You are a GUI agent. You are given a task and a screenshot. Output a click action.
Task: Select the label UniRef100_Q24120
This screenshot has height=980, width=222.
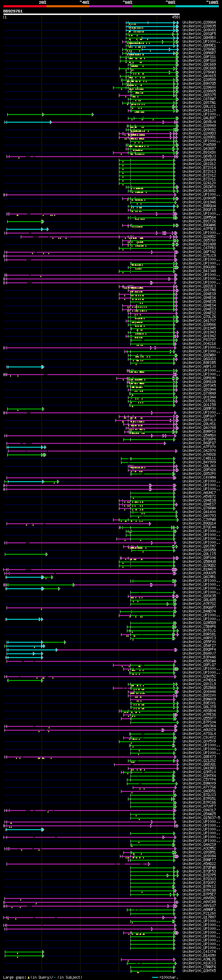(199, 183)
